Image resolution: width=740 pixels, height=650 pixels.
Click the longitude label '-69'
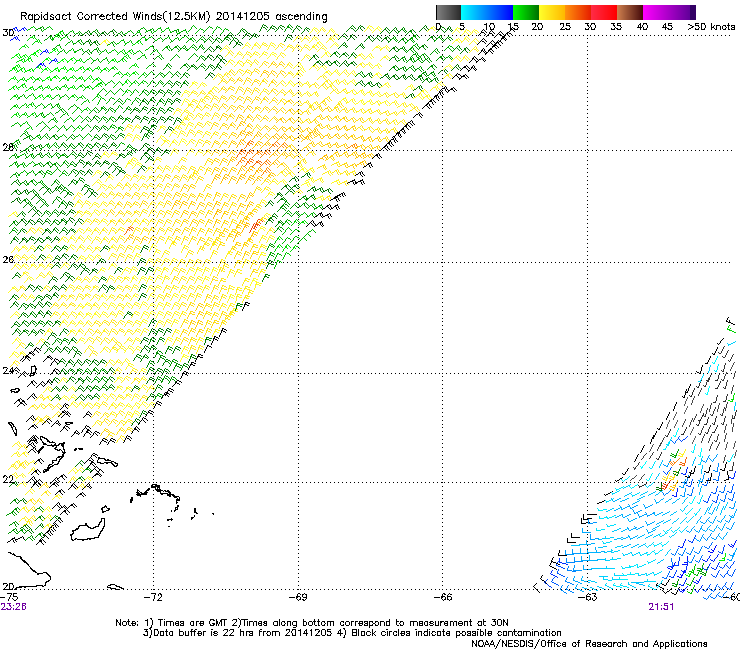tap(298, 597)
